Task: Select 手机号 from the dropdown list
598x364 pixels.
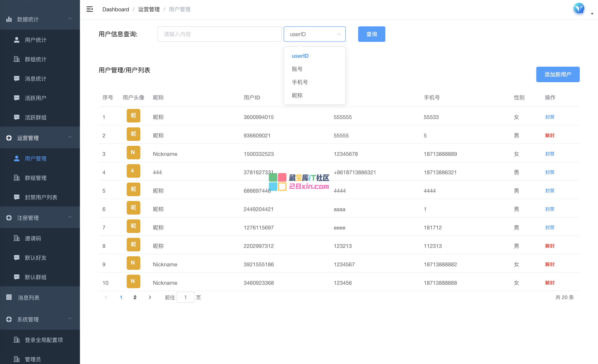Action: click(x=300, y=82)
